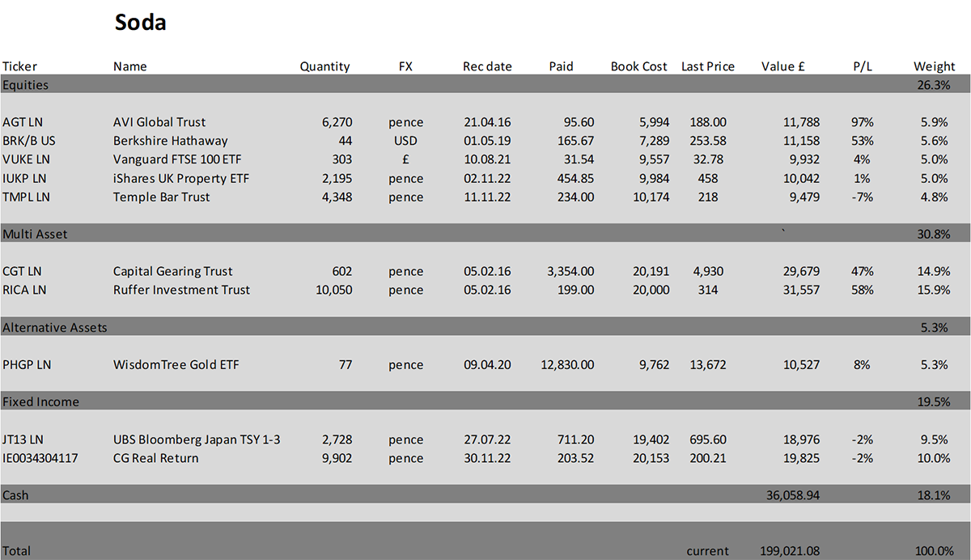This screenshot has width=971, height=560.
Task: Click the Multi Asset section label
Action: tap(35, 234)
